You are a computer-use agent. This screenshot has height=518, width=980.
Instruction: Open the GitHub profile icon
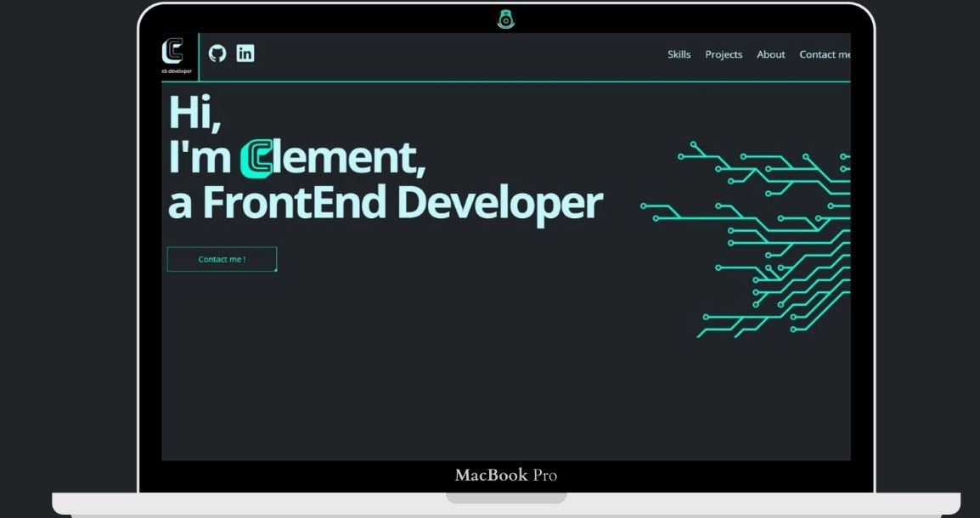pyautogui.click(x=217, y=53)
